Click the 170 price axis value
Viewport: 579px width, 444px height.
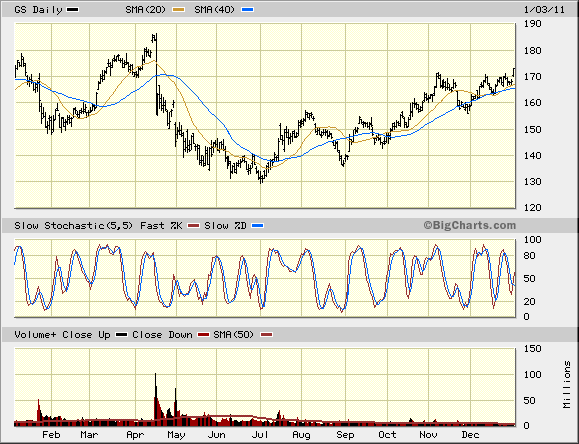click(532, 76)
